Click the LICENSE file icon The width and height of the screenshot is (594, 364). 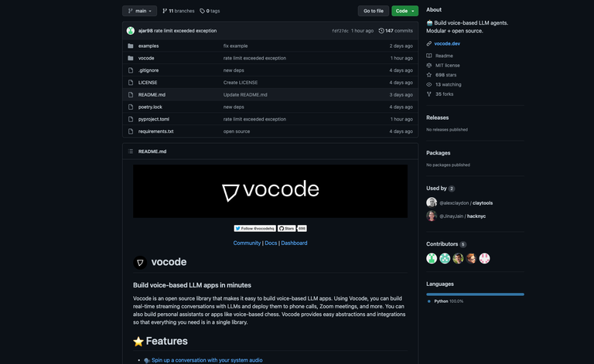(x=131, y=83)
